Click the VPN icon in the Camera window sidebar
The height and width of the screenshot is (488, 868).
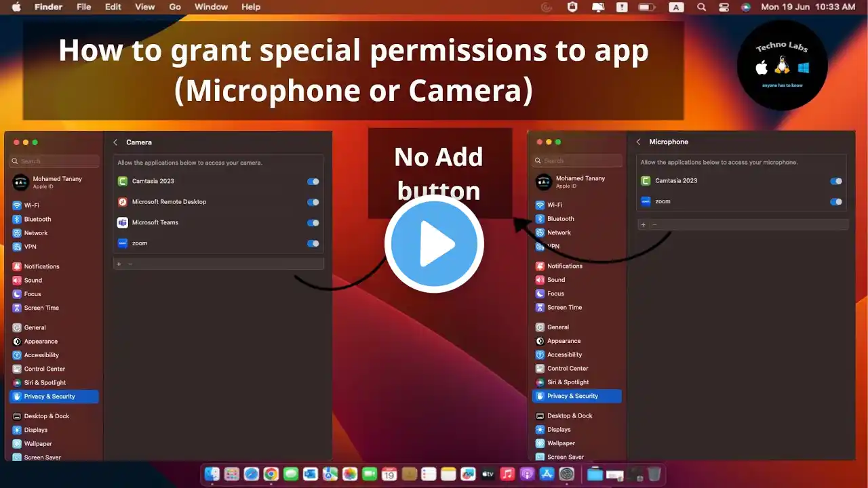pos(17,247)
